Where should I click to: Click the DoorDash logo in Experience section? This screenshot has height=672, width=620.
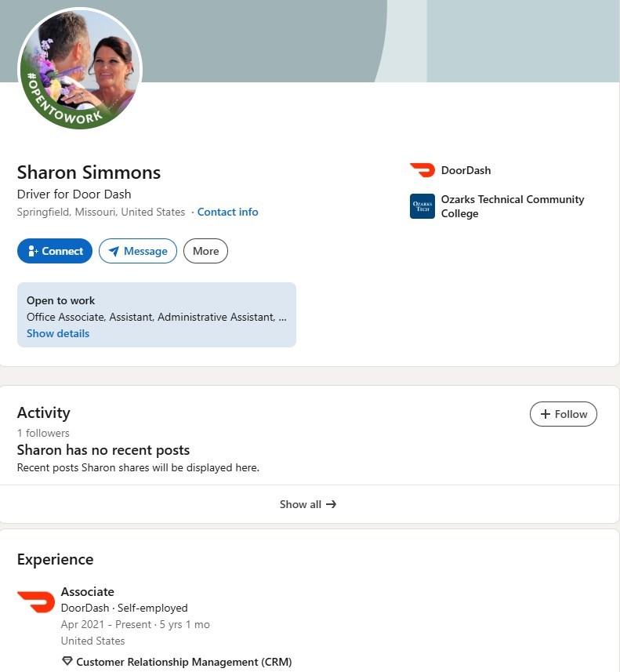click(36, 601)
